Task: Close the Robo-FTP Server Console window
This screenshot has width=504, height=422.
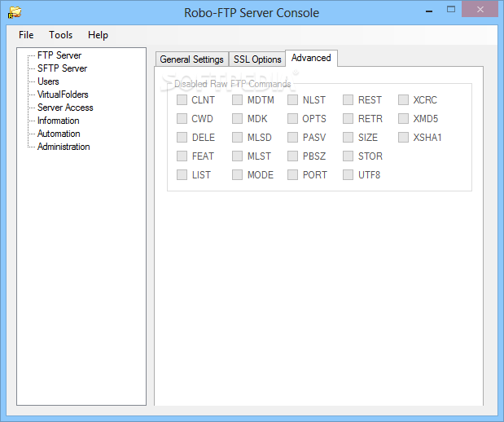Action: (480, 9)
